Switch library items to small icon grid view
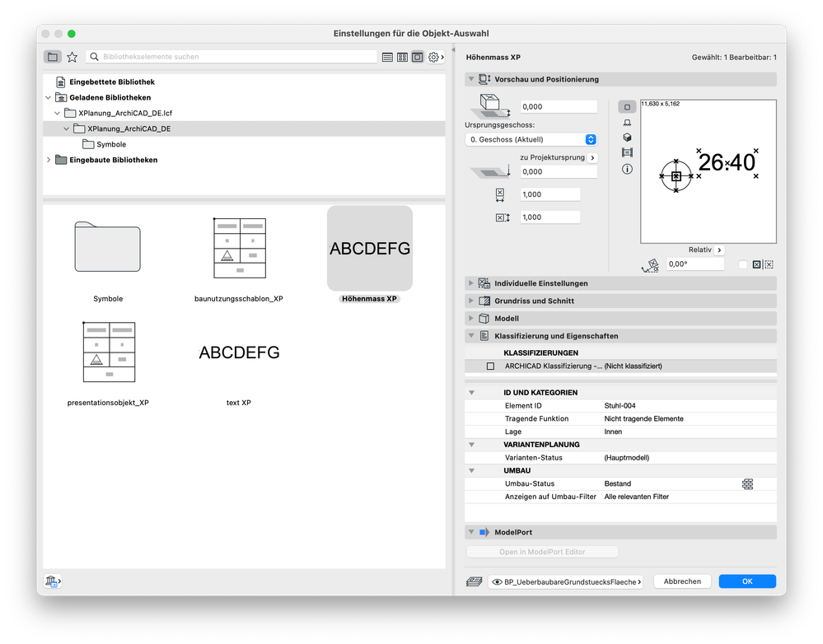 pyautogui.click(x=402, y=57)
